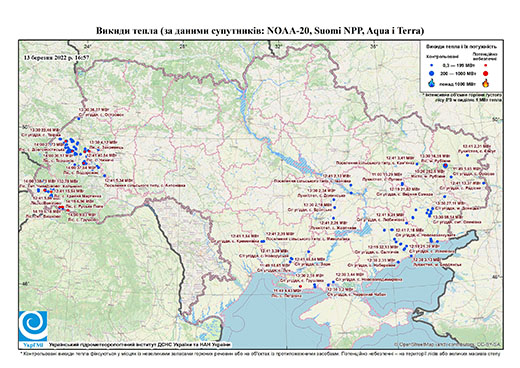Click the institute name caption beside logo

pyautogui.click(x=140, y=345)
